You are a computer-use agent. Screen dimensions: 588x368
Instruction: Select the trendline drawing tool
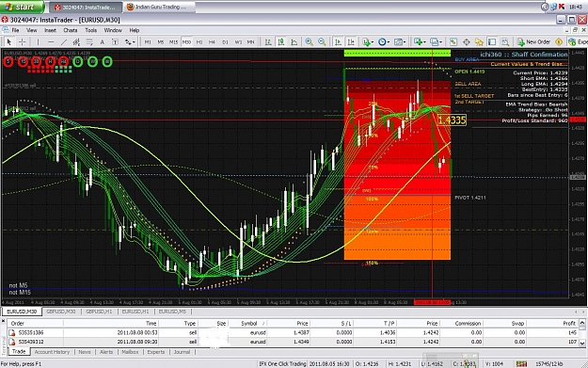(x=64, y=42)
